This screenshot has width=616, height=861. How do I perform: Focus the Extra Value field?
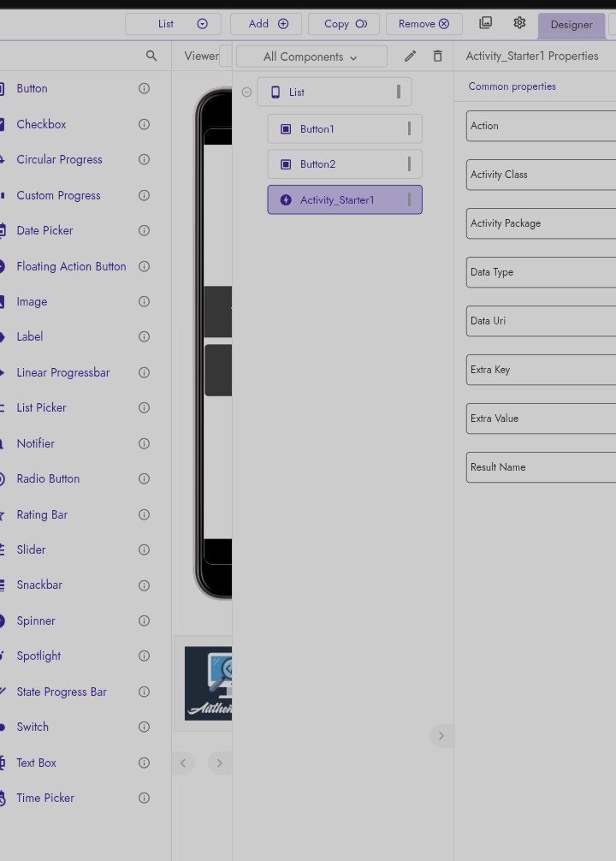[542, 419]
